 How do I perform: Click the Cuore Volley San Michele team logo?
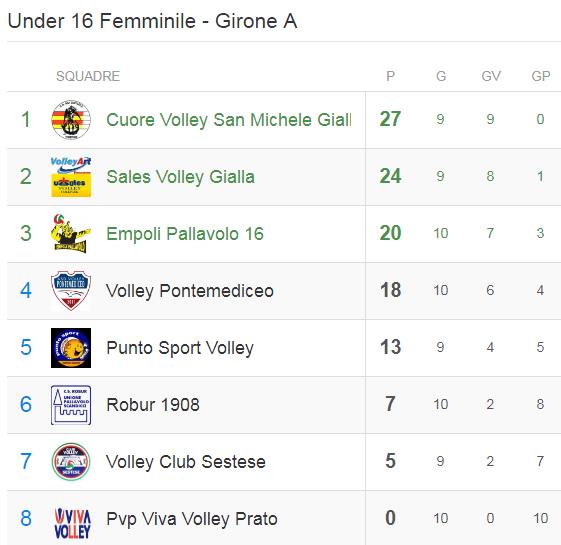coord(71,120)
